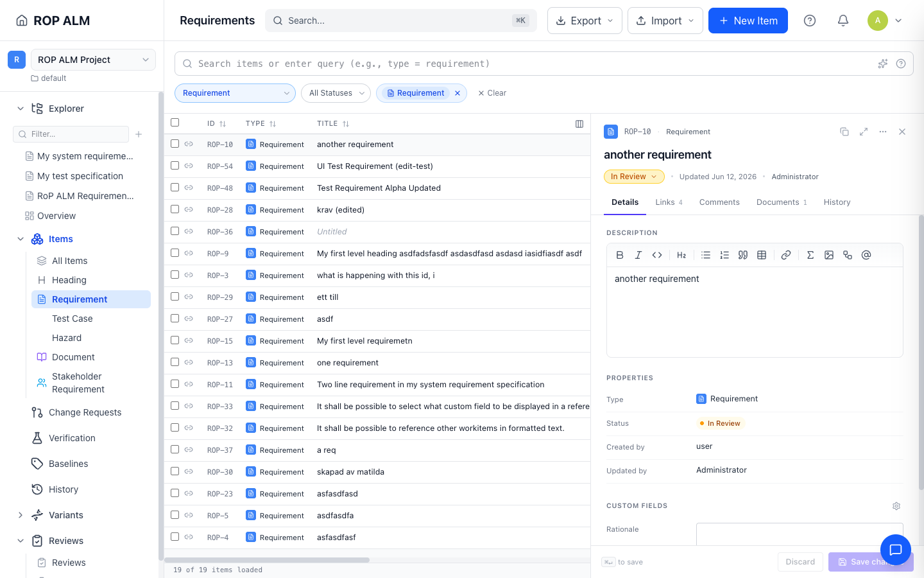Toggle italic formatting in description editor
The image size is (924, 578).
coord(638,255)
